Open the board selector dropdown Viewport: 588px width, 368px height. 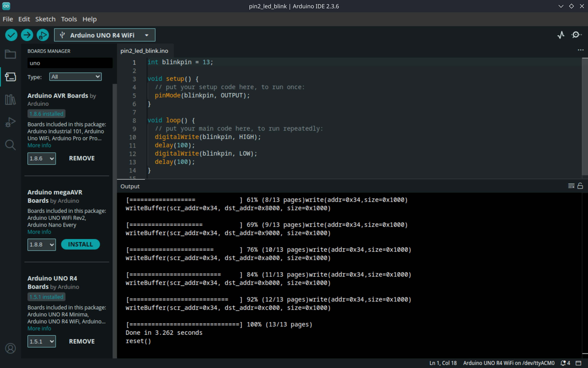(x=105, y=35)
